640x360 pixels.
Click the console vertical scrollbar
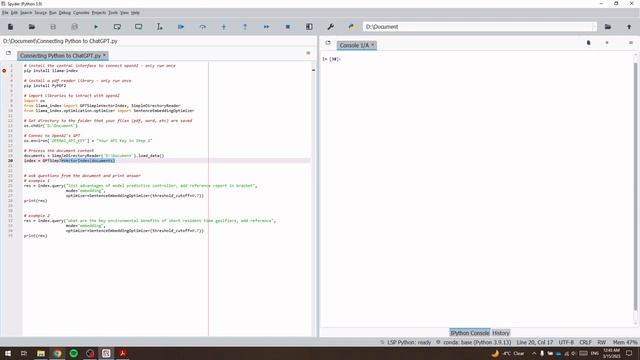click(x=636, y=186)
